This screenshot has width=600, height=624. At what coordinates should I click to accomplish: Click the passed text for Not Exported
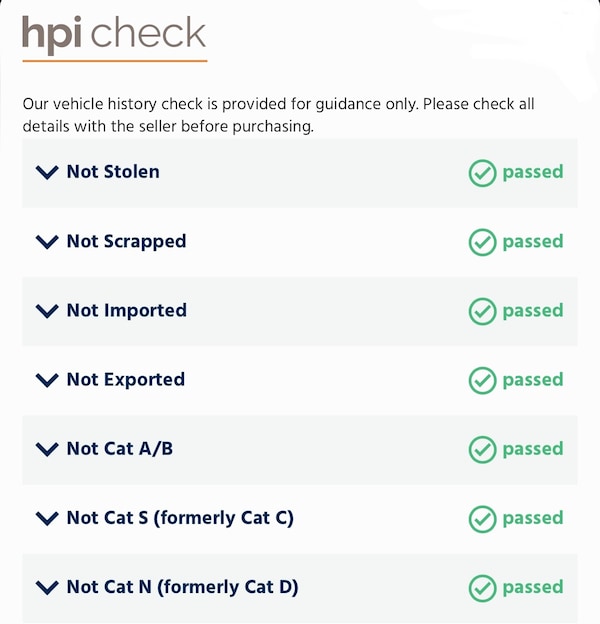click(x=532, y=380)
